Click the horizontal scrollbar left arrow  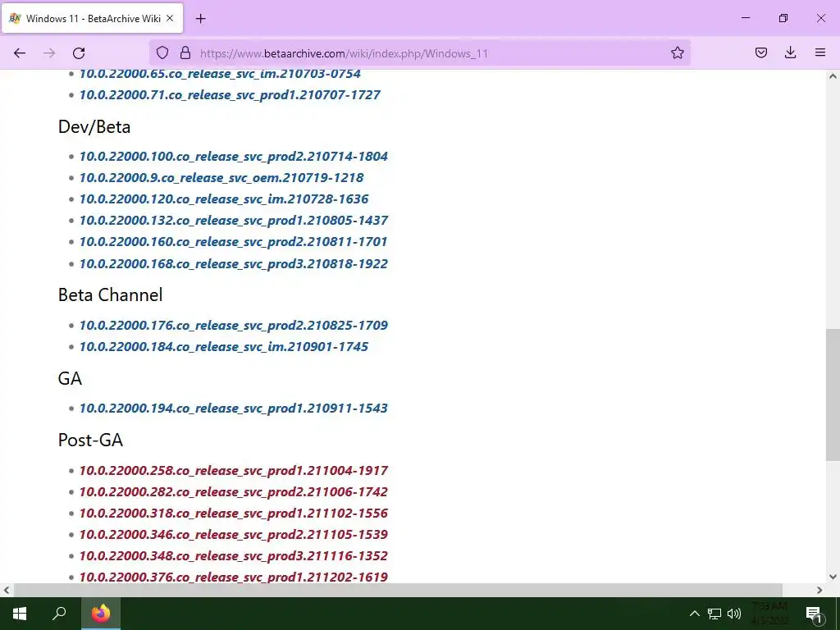pyautogui.click(x=7, y=591)
